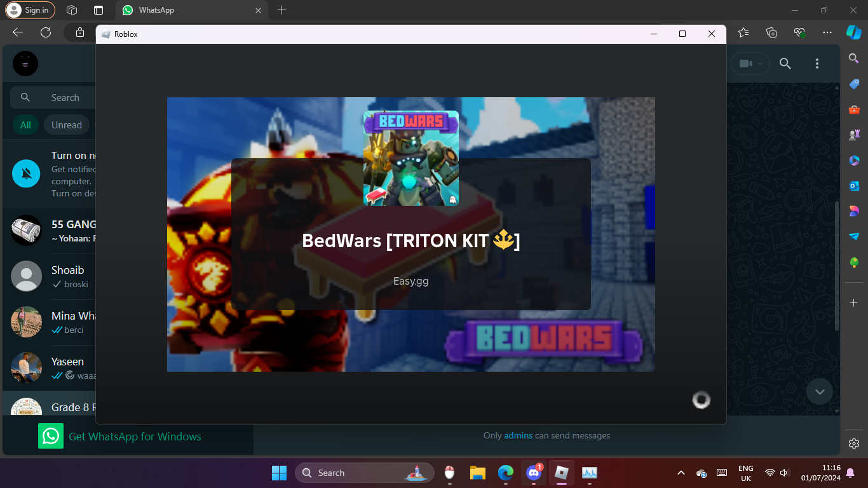Open Discord from the taskbar
This screenshot has width=868, height=488.
534,473
